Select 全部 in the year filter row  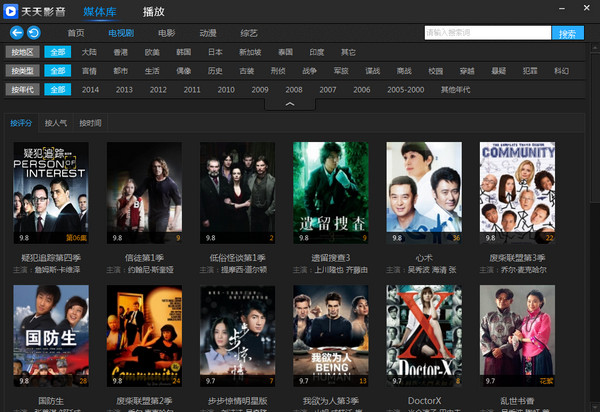58,90
